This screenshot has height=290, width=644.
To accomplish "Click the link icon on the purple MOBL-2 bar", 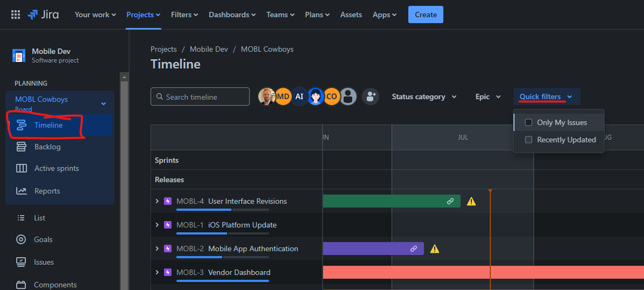I will (x=414, y=249).
